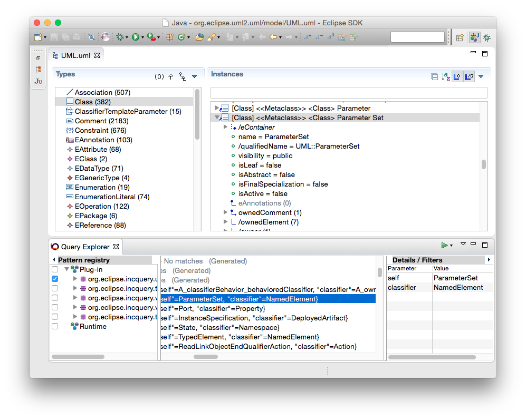Image resolution: width=526 pixels, height=420 pixels.
Task: Expand the /ownedElement (7) node
Action: coord(225,221)
